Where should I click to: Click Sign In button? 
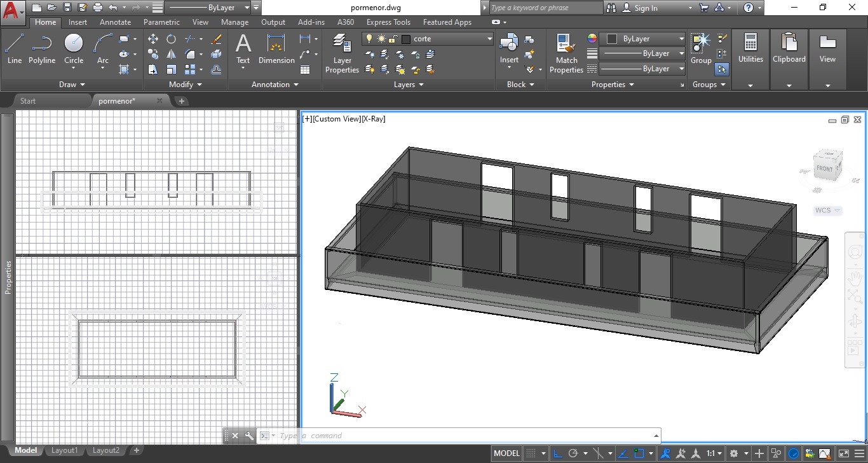(640, 8)
